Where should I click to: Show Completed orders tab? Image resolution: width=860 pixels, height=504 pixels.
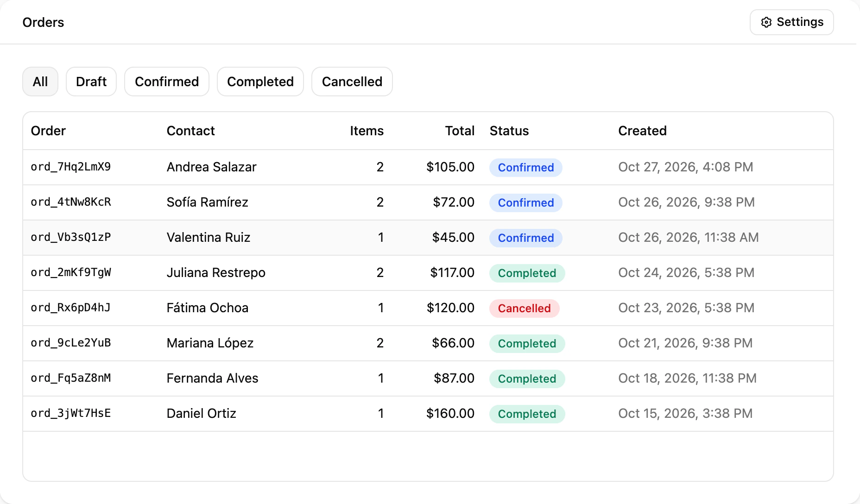[260, 82]
